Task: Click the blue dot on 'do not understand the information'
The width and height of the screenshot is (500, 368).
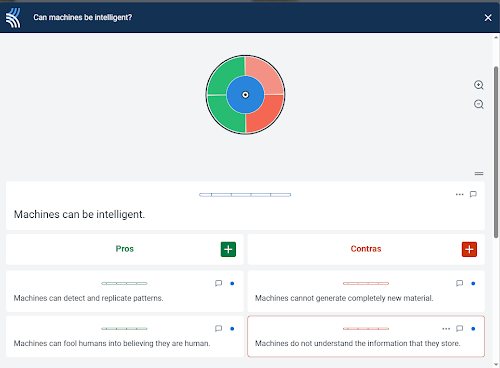Action: click(473, 329)
